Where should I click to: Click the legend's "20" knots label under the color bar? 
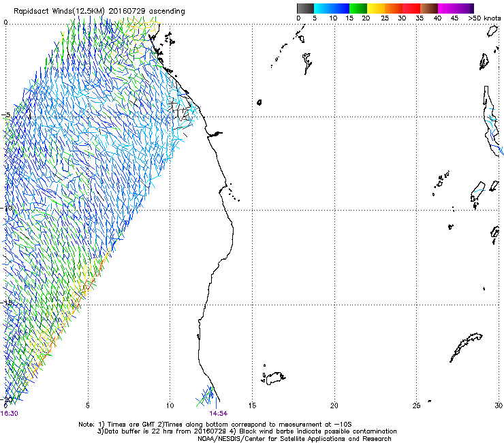tap(366, 18)
